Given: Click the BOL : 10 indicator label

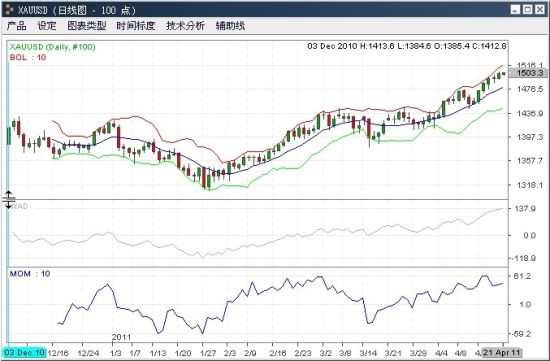Looking at the screenshot, I should click(28, 57).
